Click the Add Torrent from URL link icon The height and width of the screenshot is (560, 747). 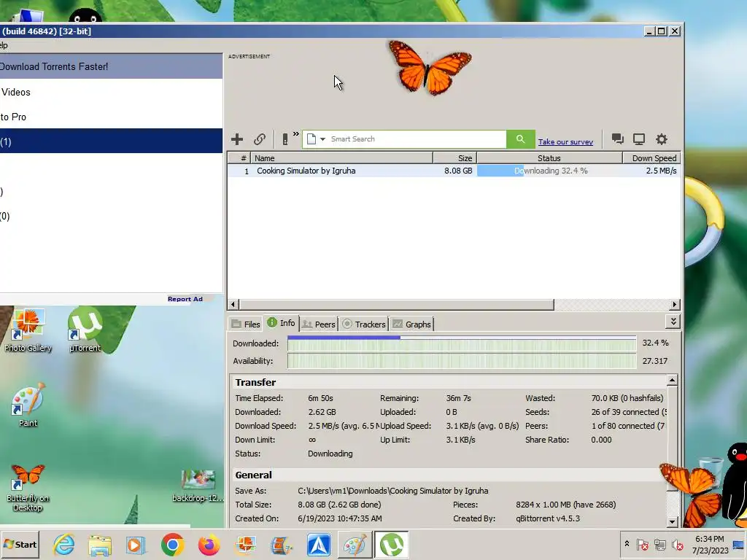pos(259,139)
